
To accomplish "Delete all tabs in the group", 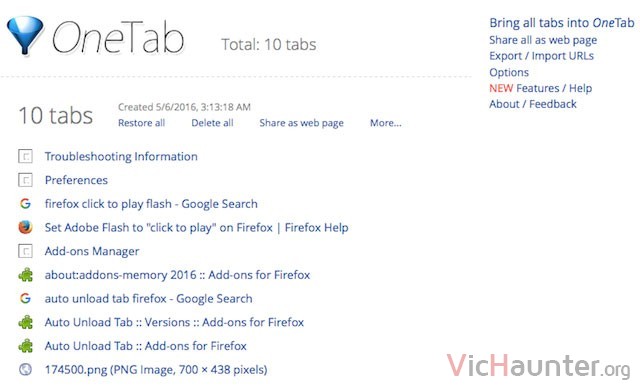I will coord(212,123).
